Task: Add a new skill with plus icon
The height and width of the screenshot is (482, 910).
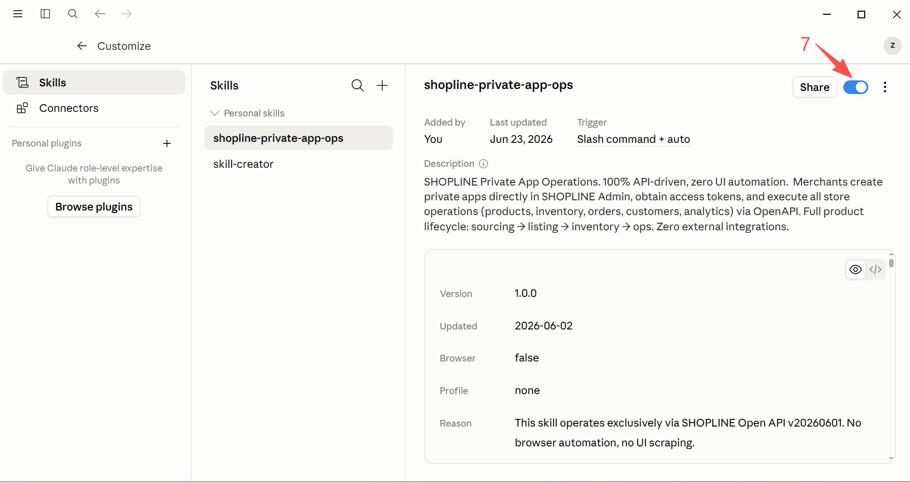Action: click(x=382, y=86)
